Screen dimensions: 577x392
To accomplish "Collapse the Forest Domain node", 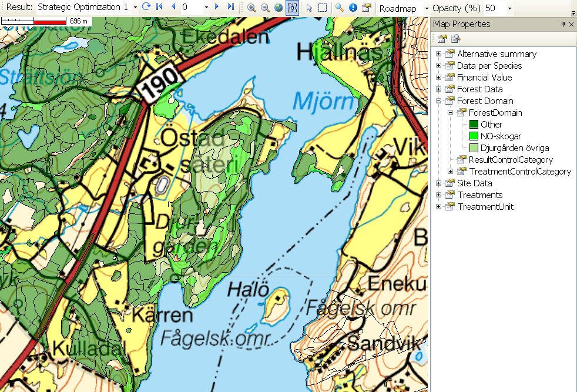I will (439, 101).
